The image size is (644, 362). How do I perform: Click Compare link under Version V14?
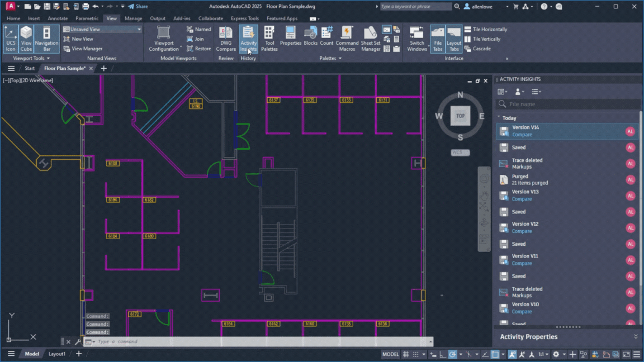click(x=522, y=135)
